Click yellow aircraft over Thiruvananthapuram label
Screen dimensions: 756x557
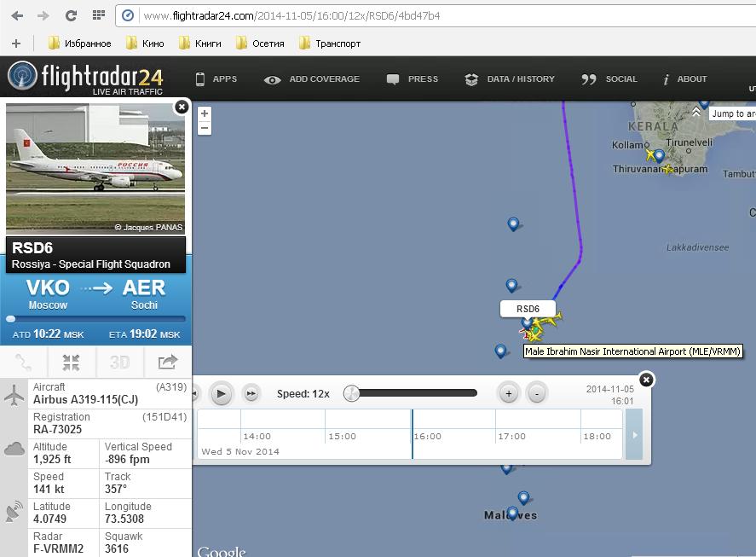click(667, 170)
